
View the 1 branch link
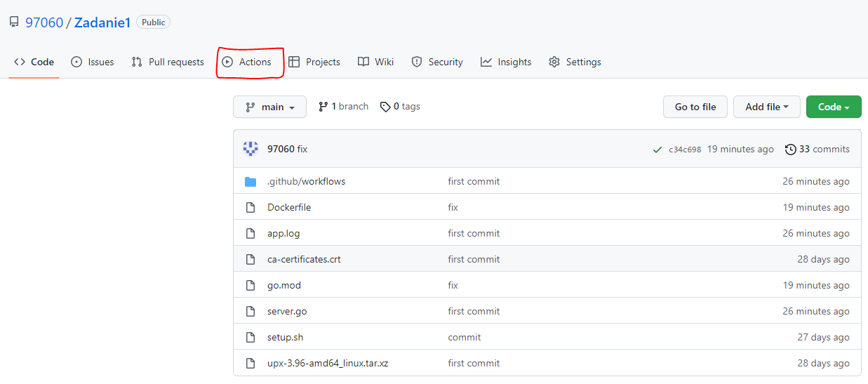tap(343, 107)
